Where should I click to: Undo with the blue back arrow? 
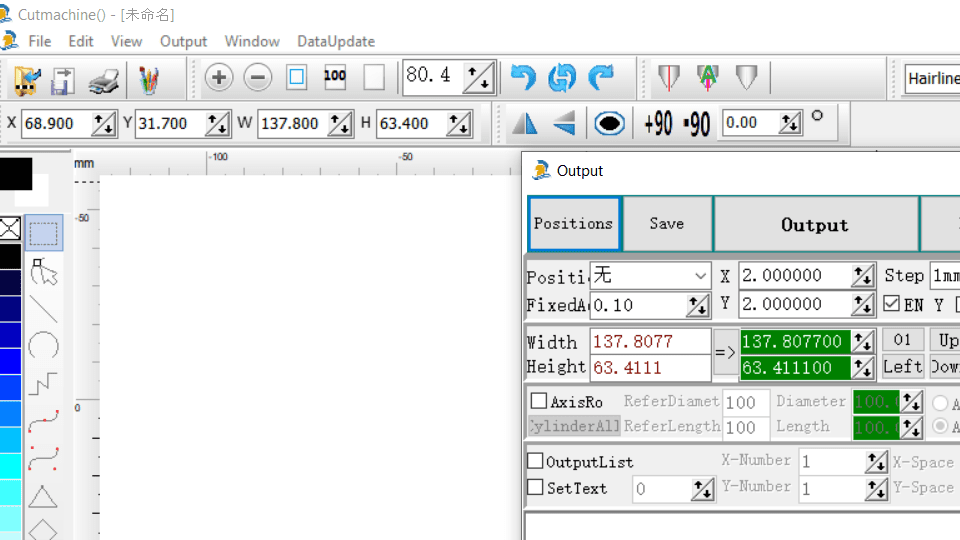tap(523, 78)
